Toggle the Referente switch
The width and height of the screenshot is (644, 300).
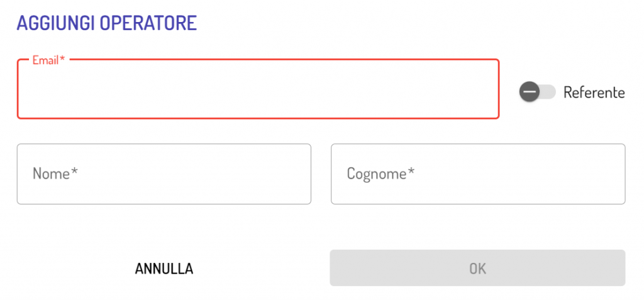tap(537, 92)
